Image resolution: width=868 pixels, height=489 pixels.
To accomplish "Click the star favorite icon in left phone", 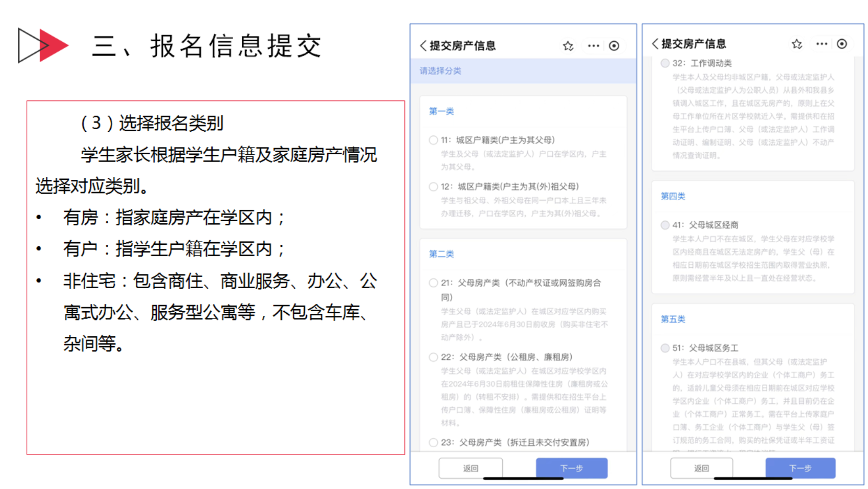I will [x=568, y=46].
